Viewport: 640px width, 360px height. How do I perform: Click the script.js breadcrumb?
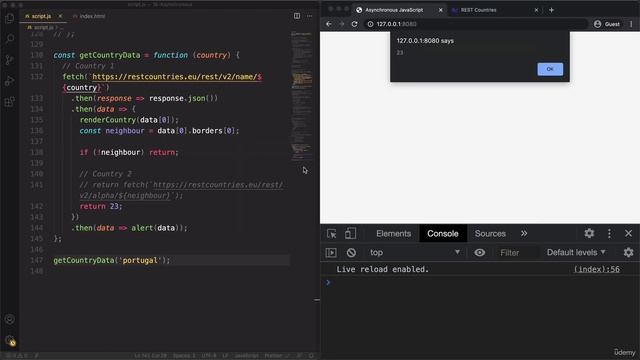[x=43, y=27]
